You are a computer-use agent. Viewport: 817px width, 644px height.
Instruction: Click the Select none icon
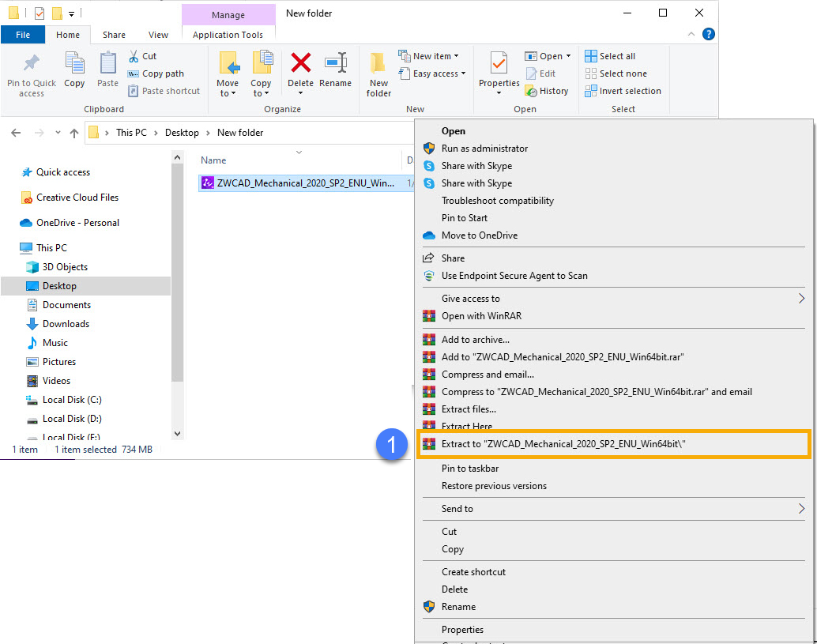click(591, 74)
